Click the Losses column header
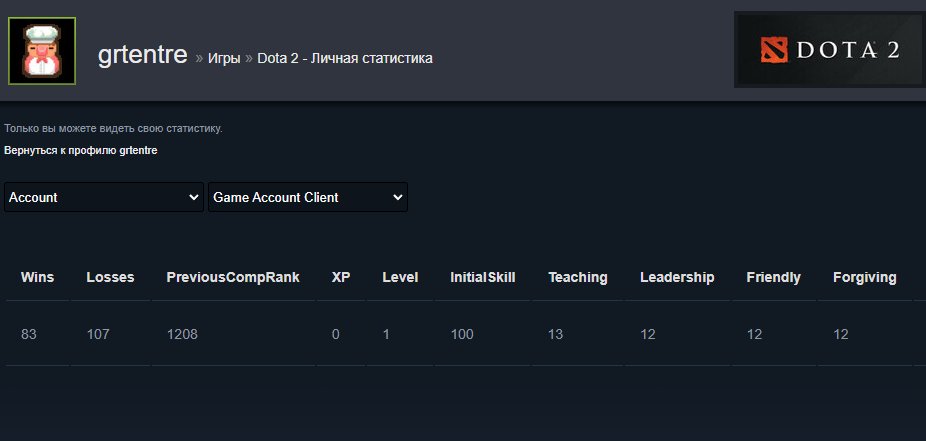The width and height of the screenshot is (926, 441). 110,277
